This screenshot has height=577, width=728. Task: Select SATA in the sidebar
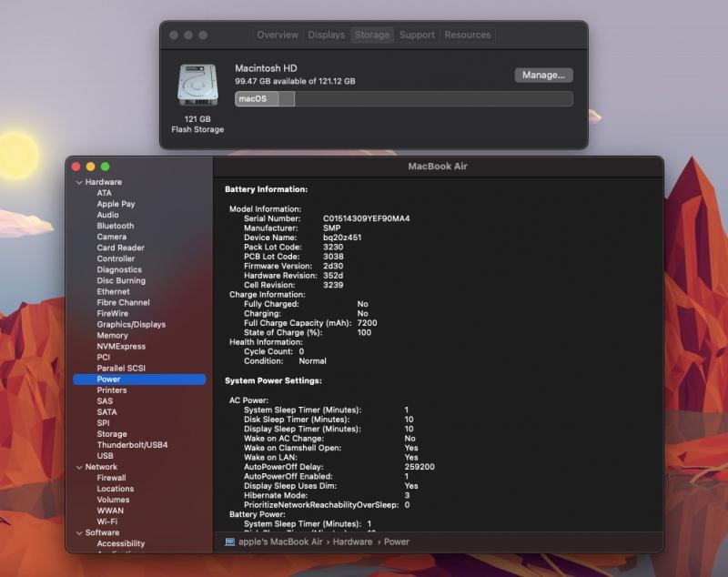click(x=106, y=412)
